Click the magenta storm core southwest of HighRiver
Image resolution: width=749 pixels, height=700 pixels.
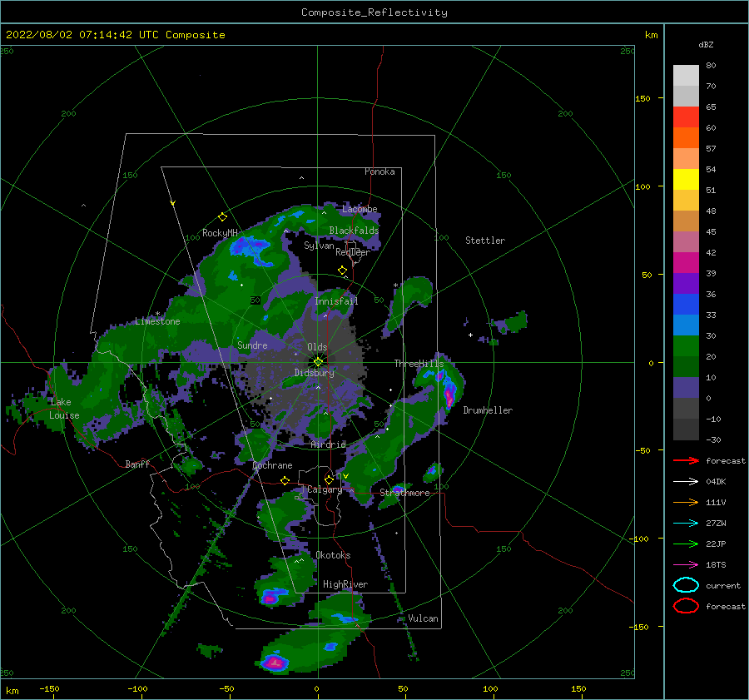coord(270,598)
